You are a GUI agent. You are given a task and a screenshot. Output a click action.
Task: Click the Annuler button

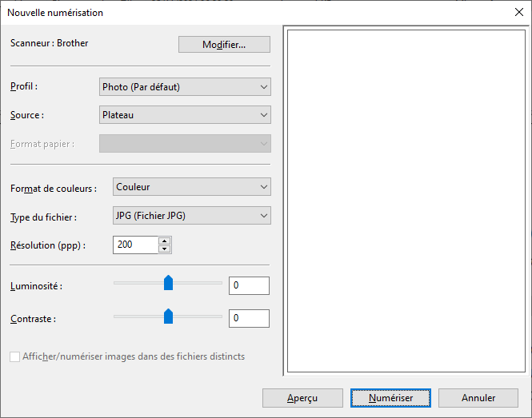pos(478,398)
